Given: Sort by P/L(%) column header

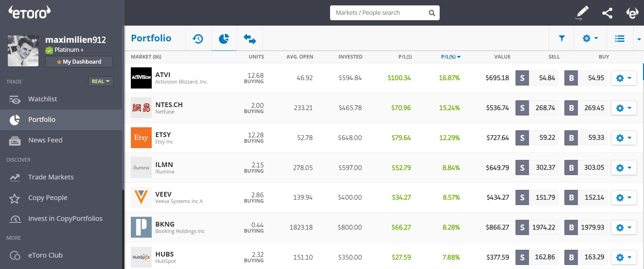Looking at the screenshot, I should tap(451, 57).
